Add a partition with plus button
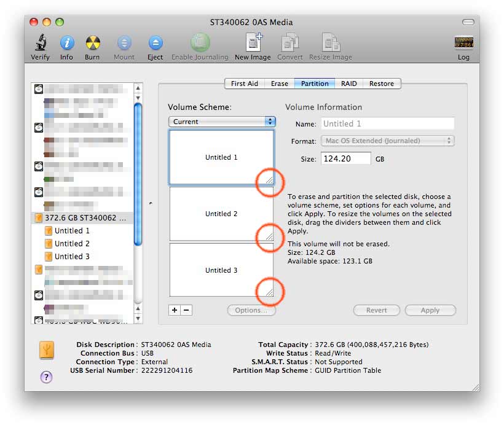Screen dimensions: 504x425 (174, 310)
